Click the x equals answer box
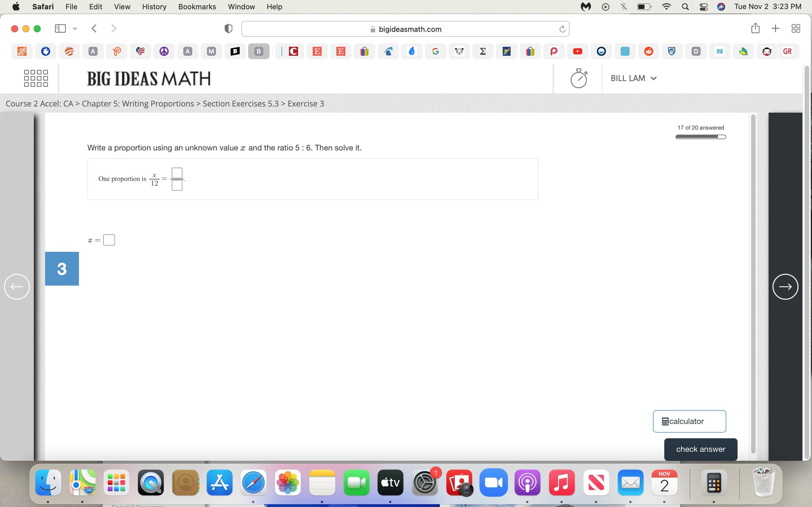This screenshot has width=812, height=507. point(109,240)
